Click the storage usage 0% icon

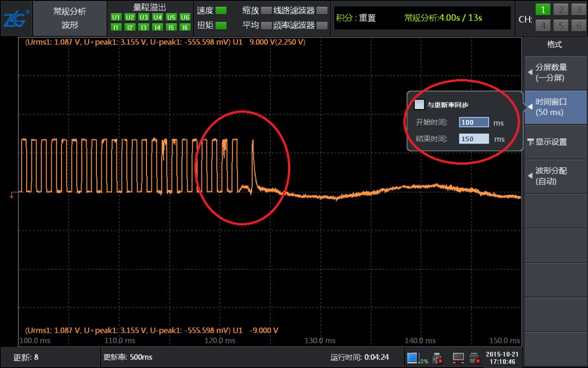tap(418, 358)
